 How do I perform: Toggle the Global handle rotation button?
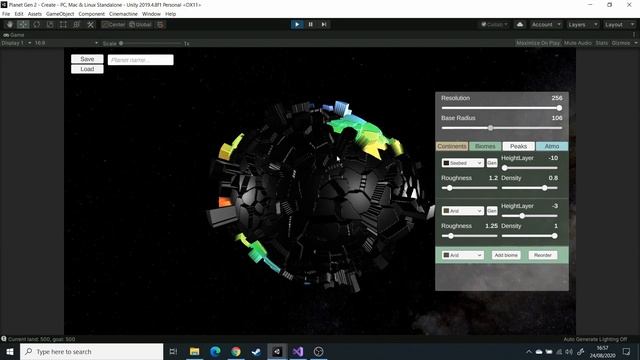coord(141,24)
